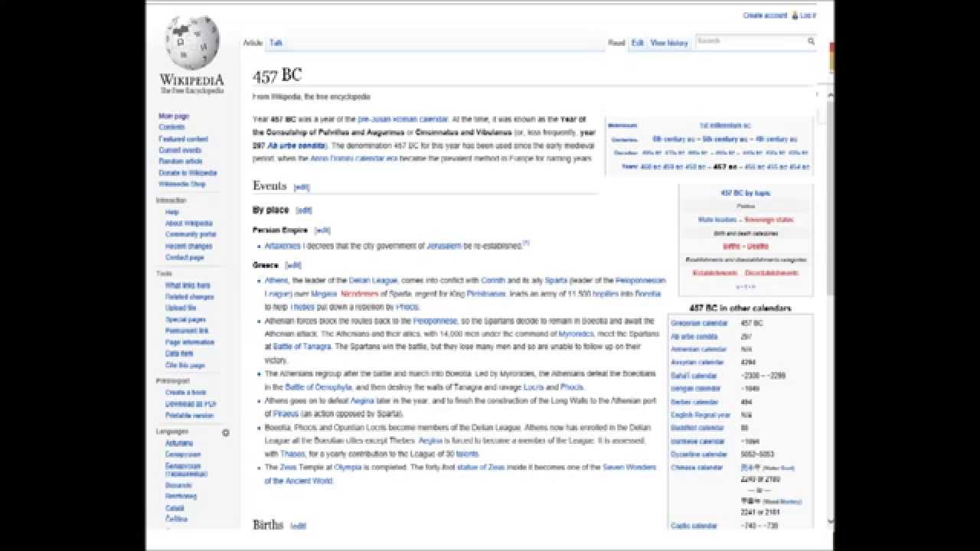Click scrollbar down arrow

(831, 521)
